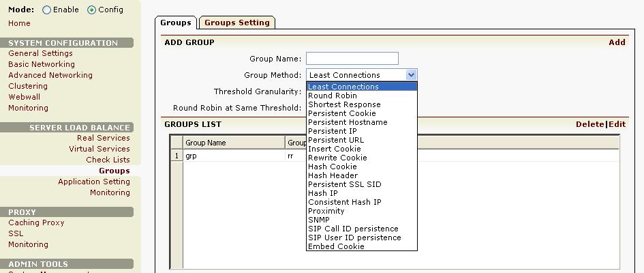Screen dimensions: 644x273
Task: Select the Config mode radio button
Action: pyautogui.click(x=92, y=10)
